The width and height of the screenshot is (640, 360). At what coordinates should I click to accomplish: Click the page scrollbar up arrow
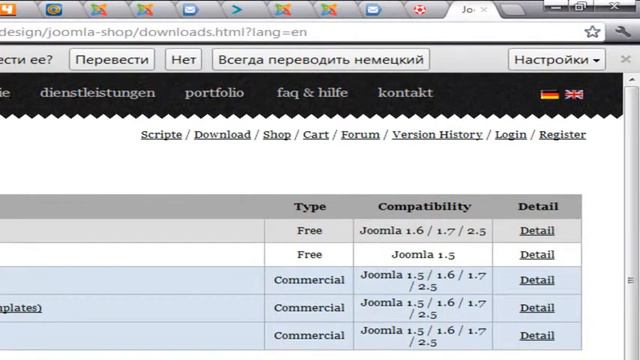click(632, 80)
